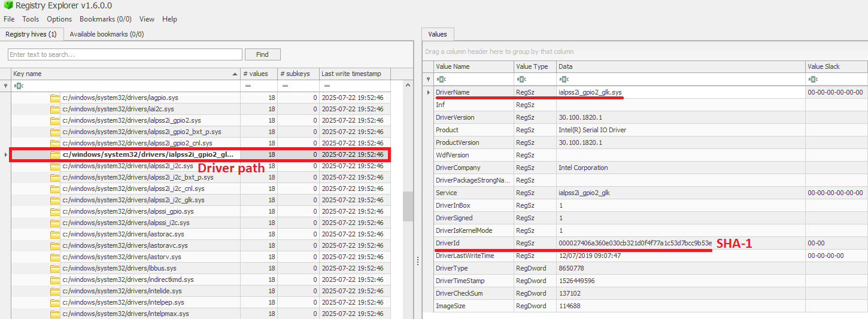Click the search text input field

(125, 54)
